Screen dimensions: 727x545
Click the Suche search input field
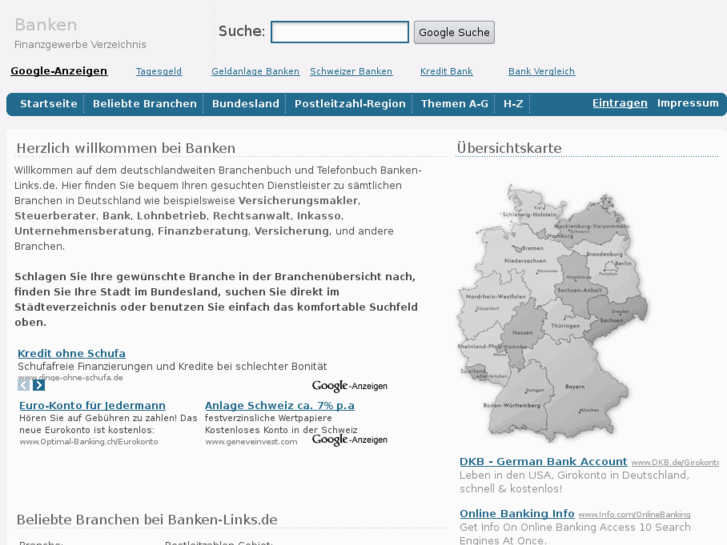[340, 32]
